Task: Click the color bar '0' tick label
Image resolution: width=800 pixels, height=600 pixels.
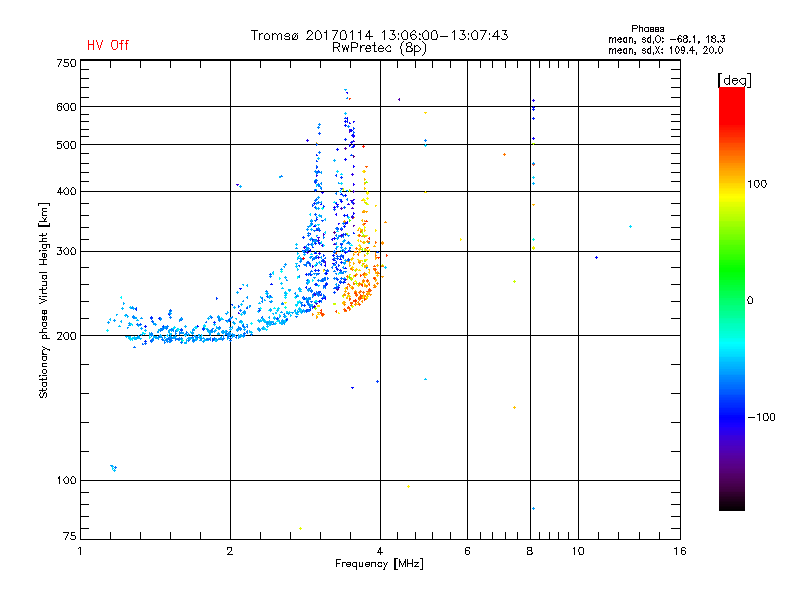Action: tap(750, 301)
